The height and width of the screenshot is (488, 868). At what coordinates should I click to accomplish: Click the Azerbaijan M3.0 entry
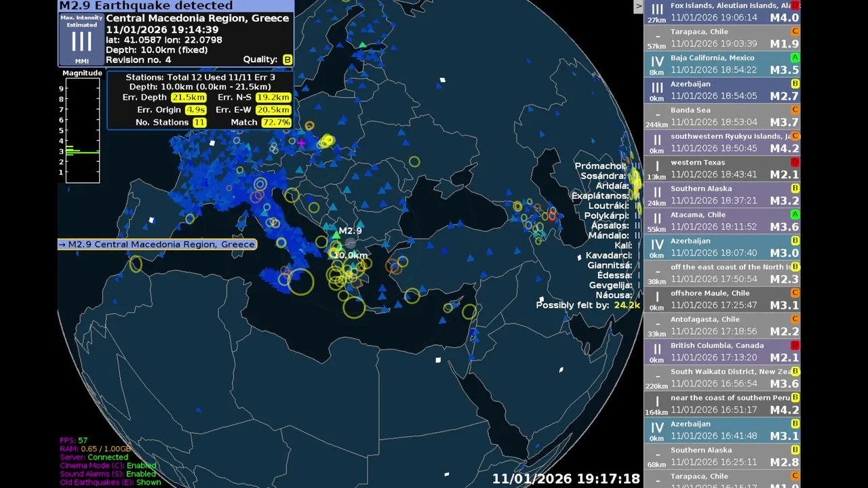pyautogui.click(x=722, y=248)
